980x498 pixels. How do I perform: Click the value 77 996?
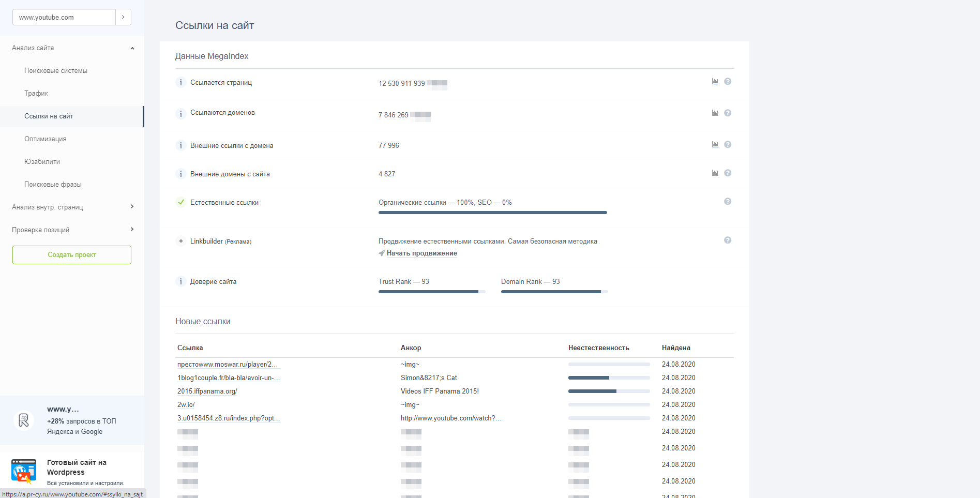(389, 146)
